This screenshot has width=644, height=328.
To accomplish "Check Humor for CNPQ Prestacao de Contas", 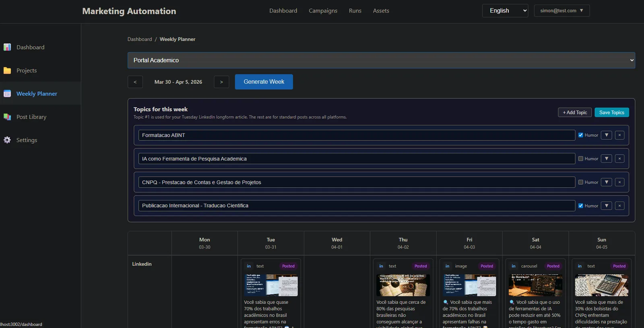I will click(x=581, y=182).
